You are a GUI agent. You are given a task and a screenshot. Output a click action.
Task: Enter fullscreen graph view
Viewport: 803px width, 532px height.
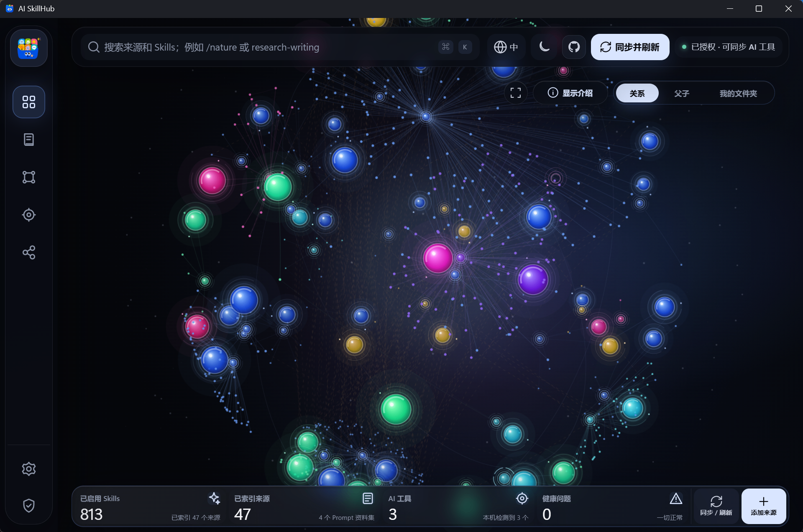(516, 93)
